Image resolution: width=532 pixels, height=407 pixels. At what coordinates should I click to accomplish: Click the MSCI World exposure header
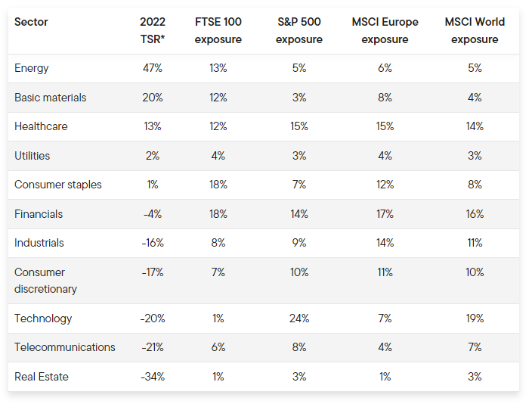coord(475,31)
